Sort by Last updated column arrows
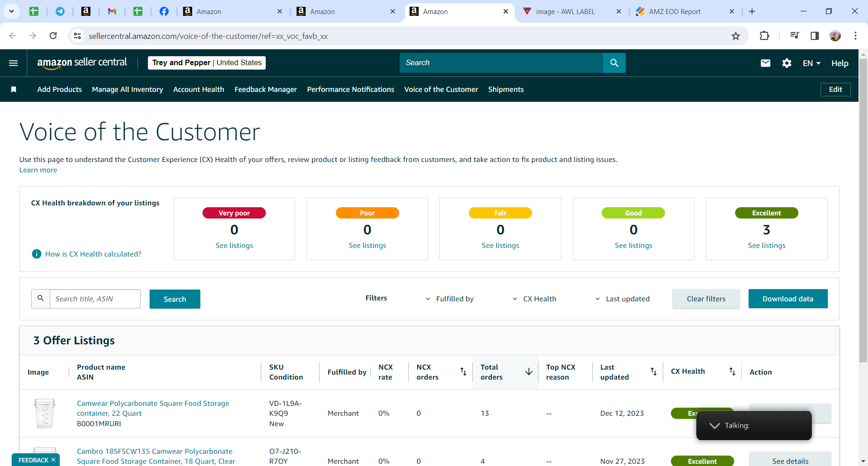 pos(653,372)
